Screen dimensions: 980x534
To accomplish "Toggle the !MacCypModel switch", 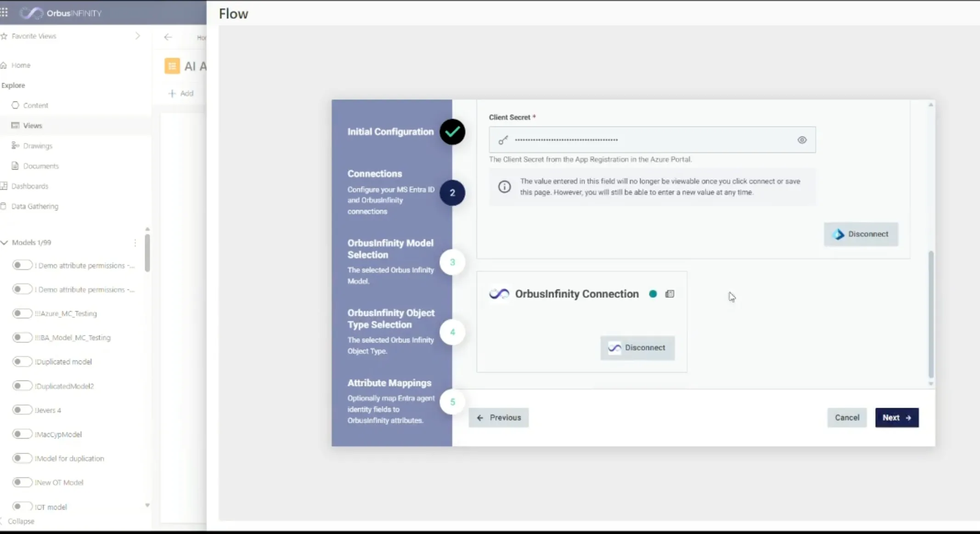I will click(22, 434).
